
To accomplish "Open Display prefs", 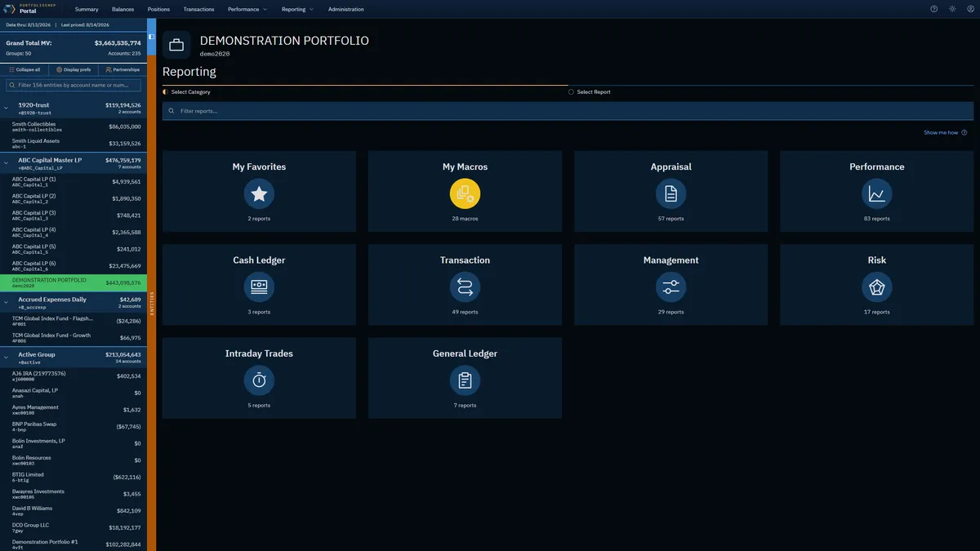I will point(73,70).
